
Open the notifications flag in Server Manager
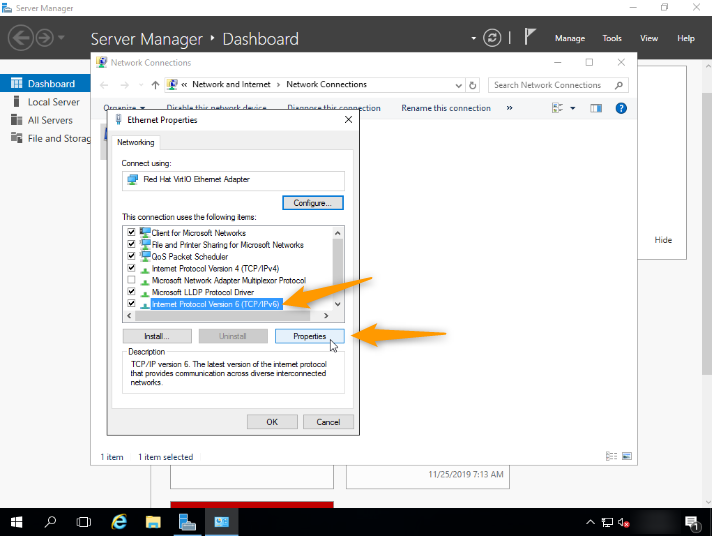tap(530, 38)
